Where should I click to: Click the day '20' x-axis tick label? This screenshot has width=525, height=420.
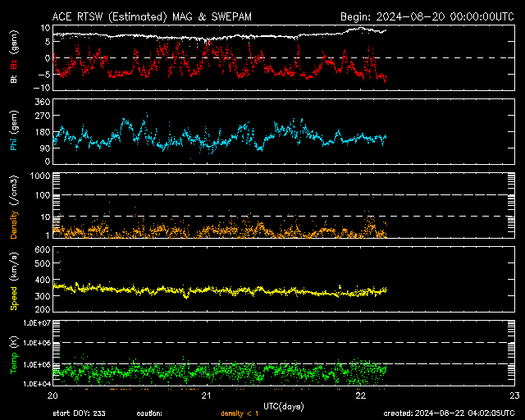(52, 395)
